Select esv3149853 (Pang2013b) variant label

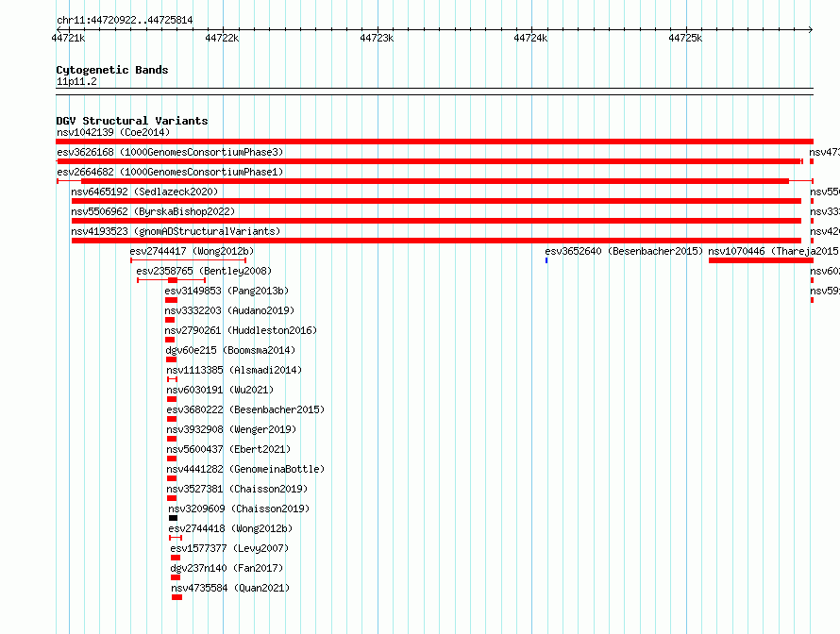pos(227,291)
